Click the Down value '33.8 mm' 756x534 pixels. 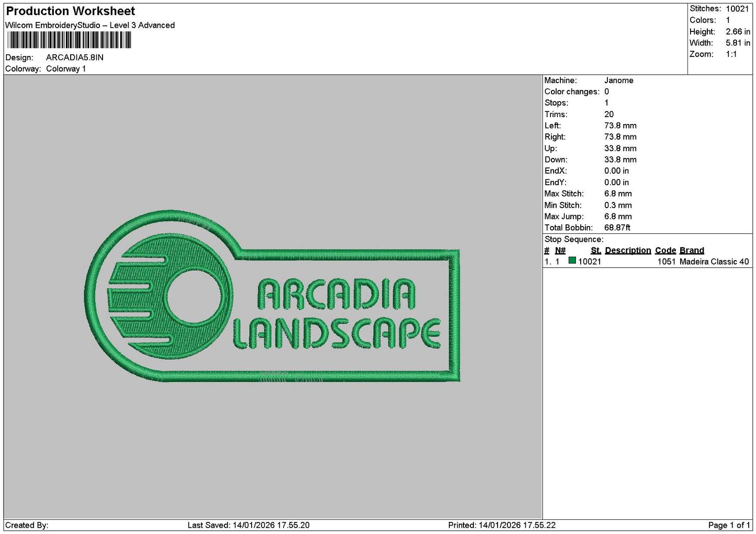click(x=620, y=160)
